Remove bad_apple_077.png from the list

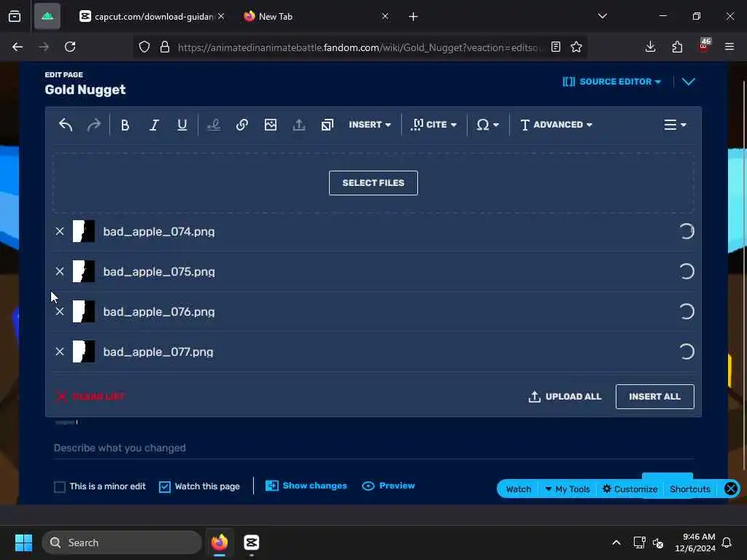pyautogui.click(x=60, y=351)
